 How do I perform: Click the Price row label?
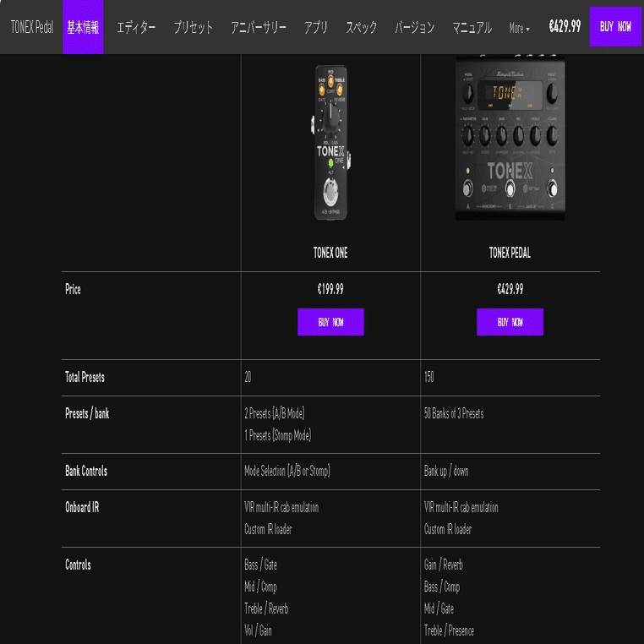tap(74, 289)
